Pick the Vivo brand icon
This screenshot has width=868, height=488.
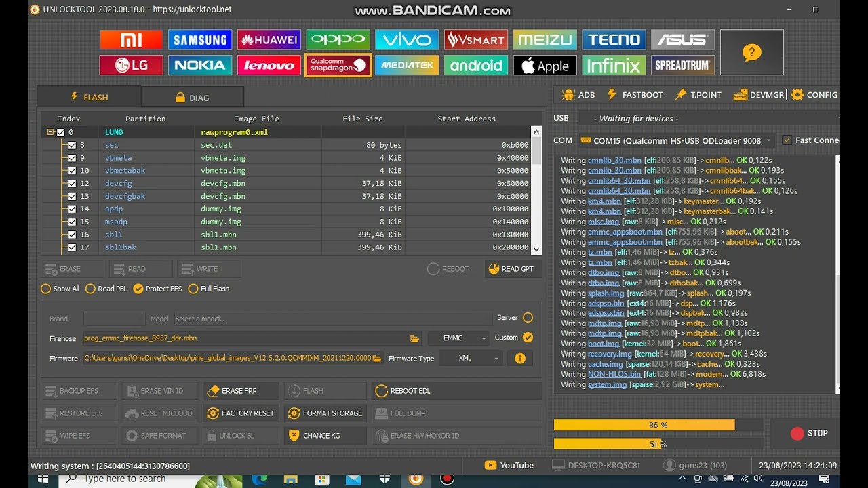[x=407, y=39]
